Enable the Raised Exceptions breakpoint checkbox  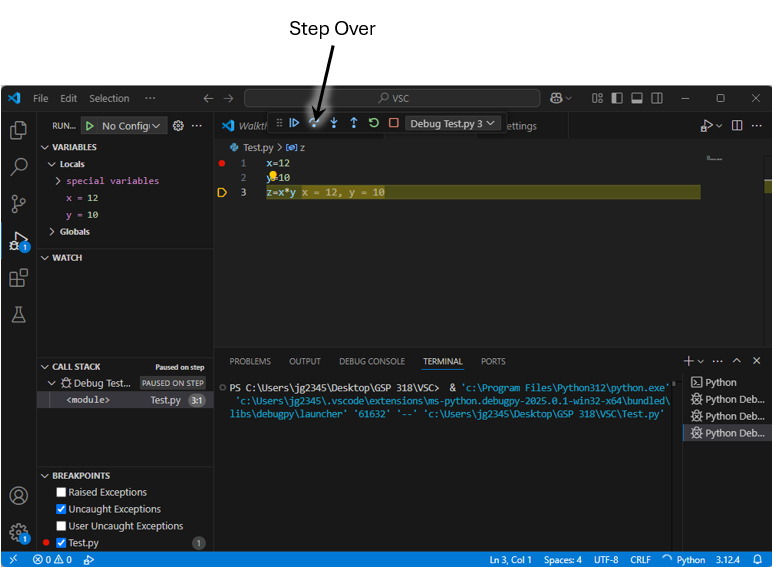point(61,492)
